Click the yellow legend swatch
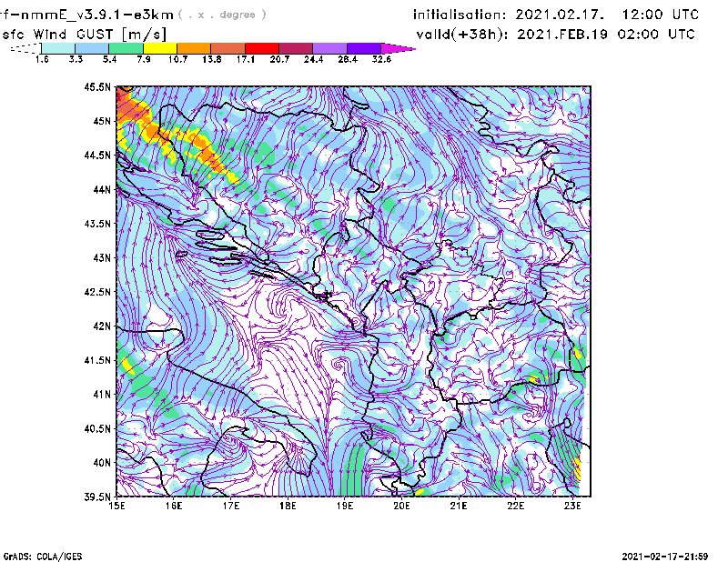Screen dimensions: 728x562 pyautogui.click(x=160, y=48)
